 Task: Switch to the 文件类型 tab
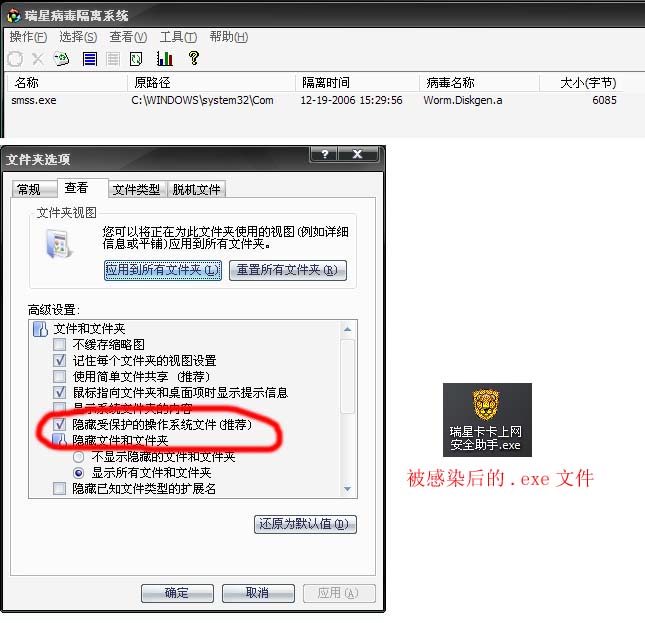click(x=137, y=190)
